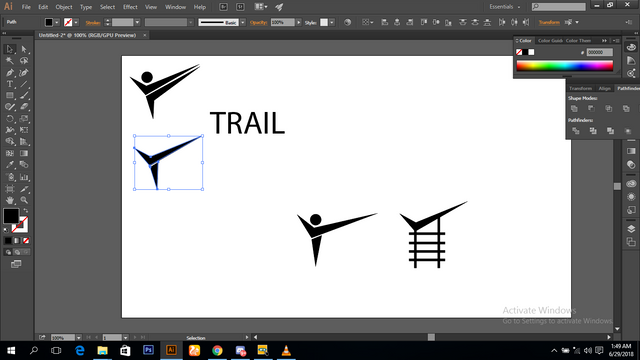Select the Rectangle tool
Image resolution: width=640 pixels, height=360 pixels.
[10, 96]
